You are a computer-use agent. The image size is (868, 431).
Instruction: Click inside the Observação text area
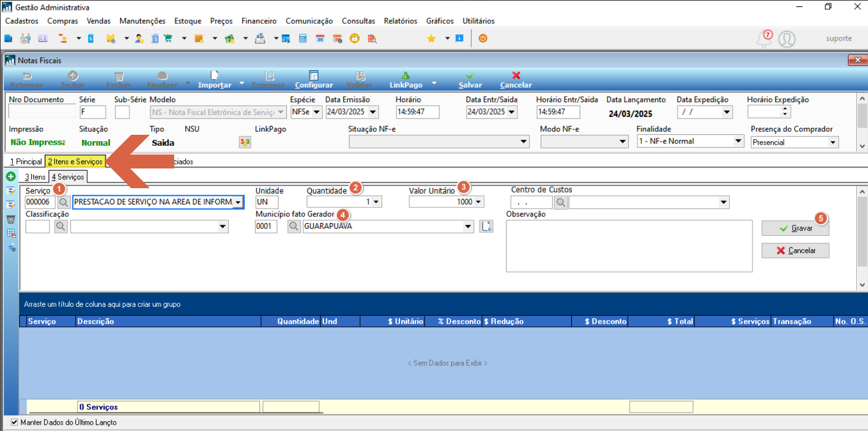pyautogui.click(x=629, y=246)
